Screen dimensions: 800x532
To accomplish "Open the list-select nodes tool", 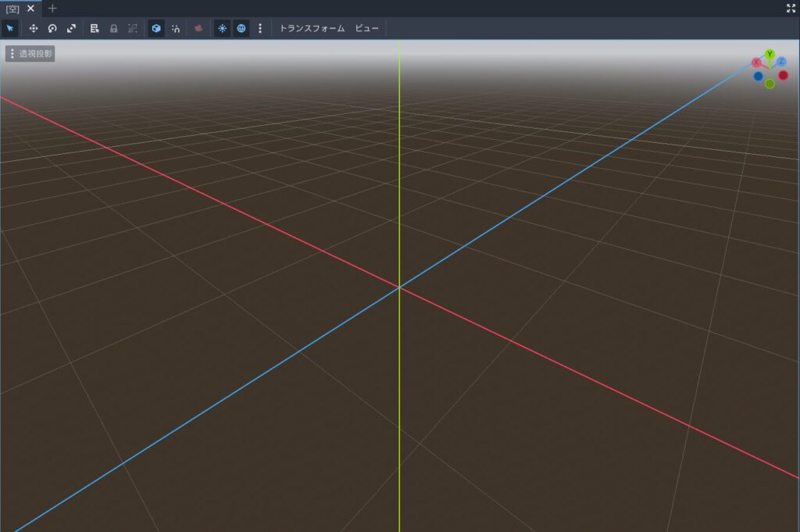I will (x=95, y=29).
